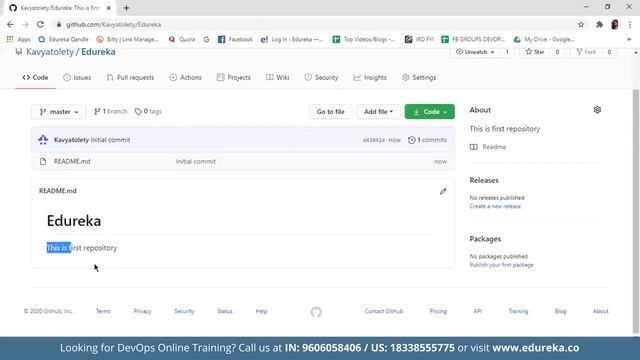Switch to the Wiki tab
Screen dimensions: 640x360
tap(278, 77)
